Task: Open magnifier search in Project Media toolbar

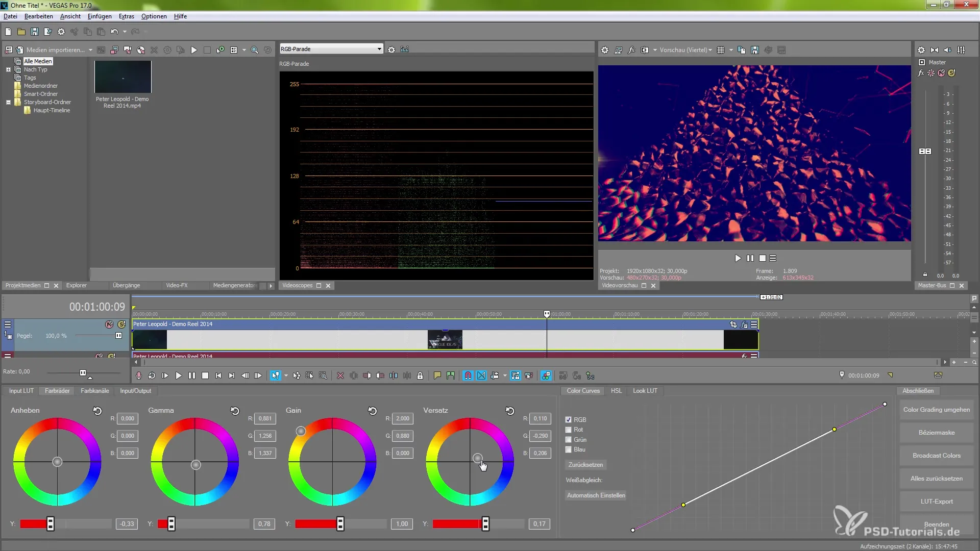Action: (x=255, y=50)
